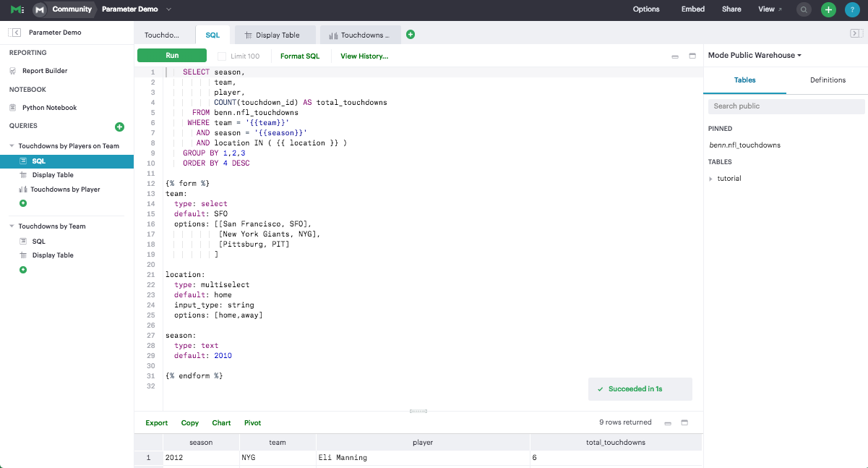Collapse Touchdowns by Team query
The height and width of the screenshot is (468, 868).
point(13,226)
